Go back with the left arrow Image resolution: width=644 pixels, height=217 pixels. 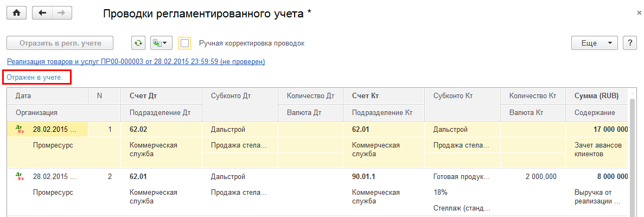(43, 13)
